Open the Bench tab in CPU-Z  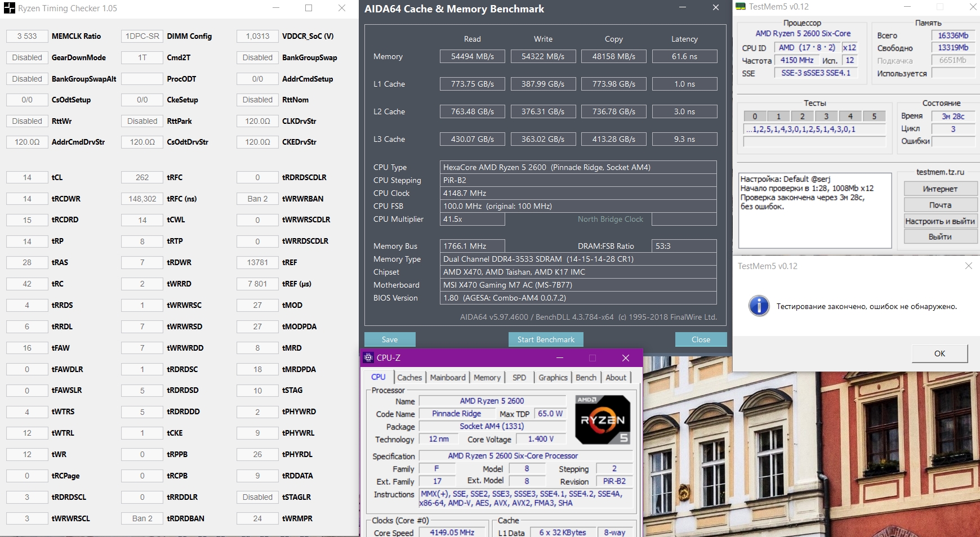pos(586,378)
